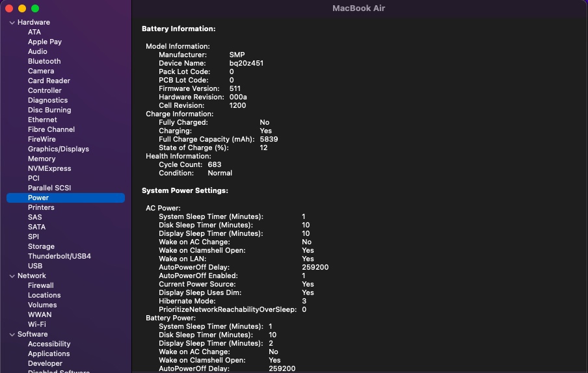Select Camera in the sidebar
Viewport: 588px width, 373px height.
click(41, 71)
